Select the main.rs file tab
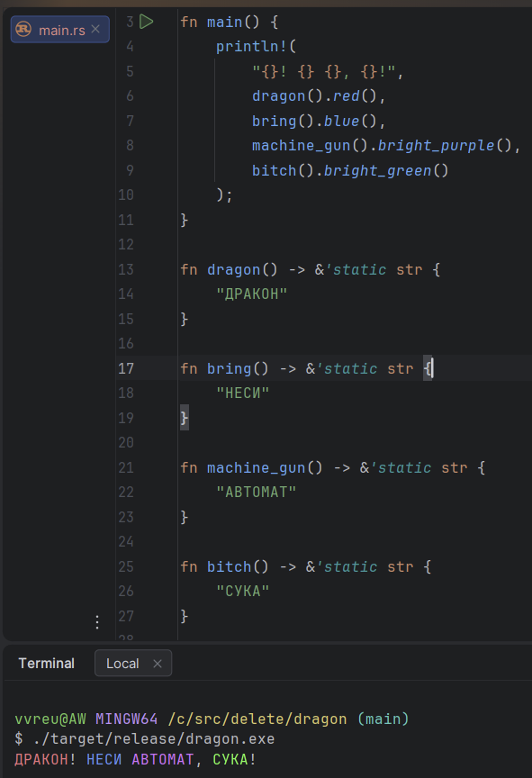Screen dimensions: 532x778 tap(60, 30)
